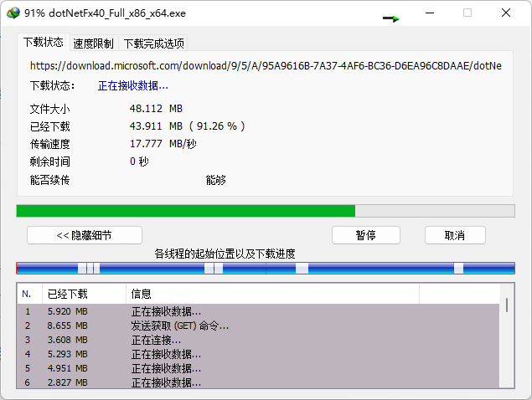Pause download with 暂停 button
This screenshot has height=400, width=532.
coord(366,235)
